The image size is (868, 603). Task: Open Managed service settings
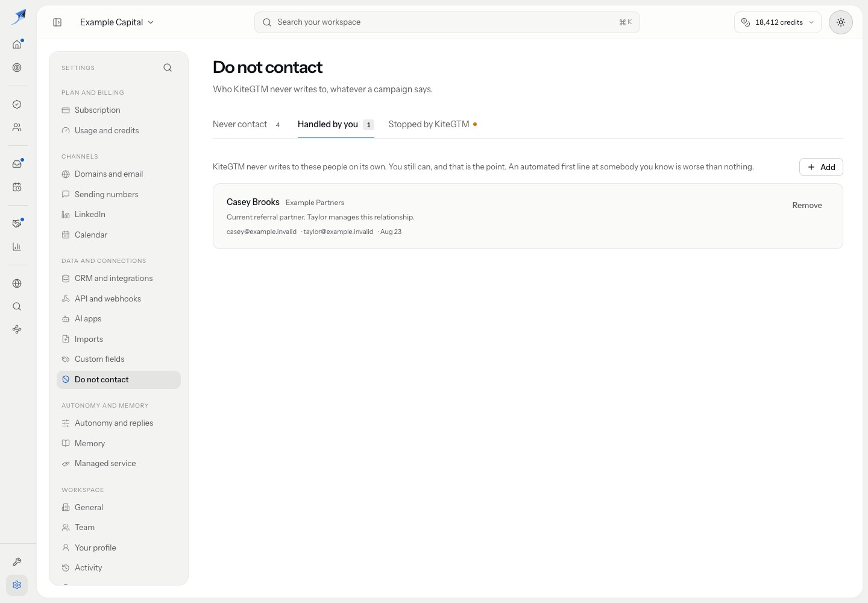coord(119,464)
